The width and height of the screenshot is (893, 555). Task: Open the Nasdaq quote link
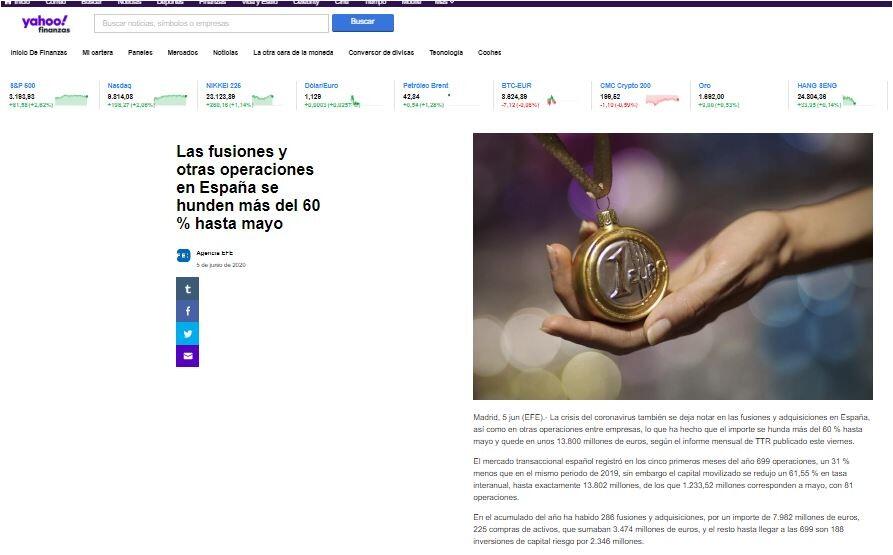pos(119,85)
